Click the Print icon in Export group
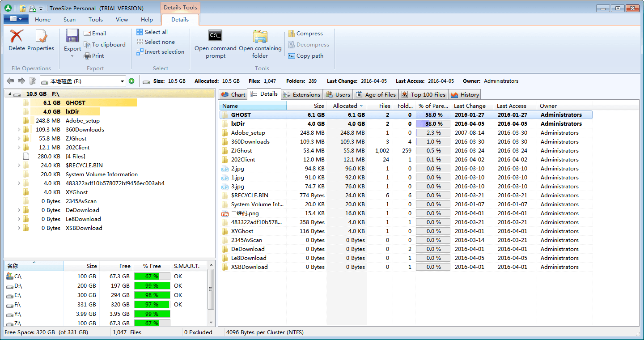Screen dimensions: 644x340 click(x=87, y=56)
